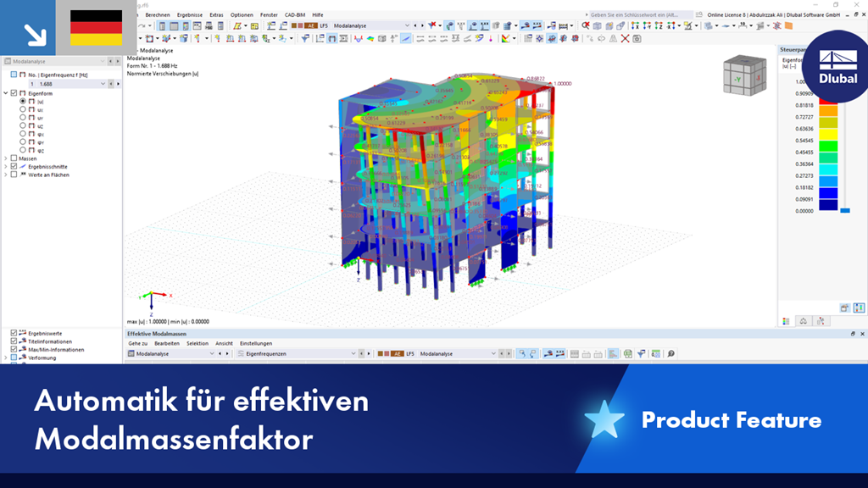Click the find with red X icon
The image size is (868, 488).
(x=586, y=25)
